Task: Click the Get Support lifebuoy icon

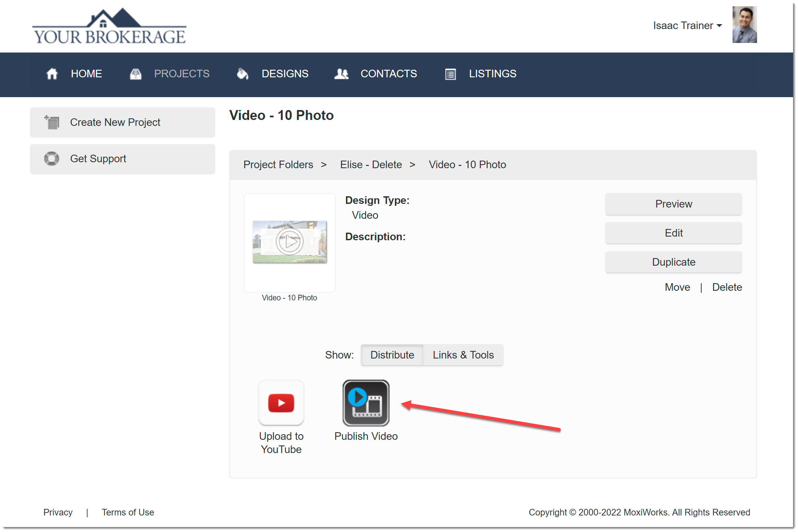Action: pyautogui.click(x=52, y=159)
